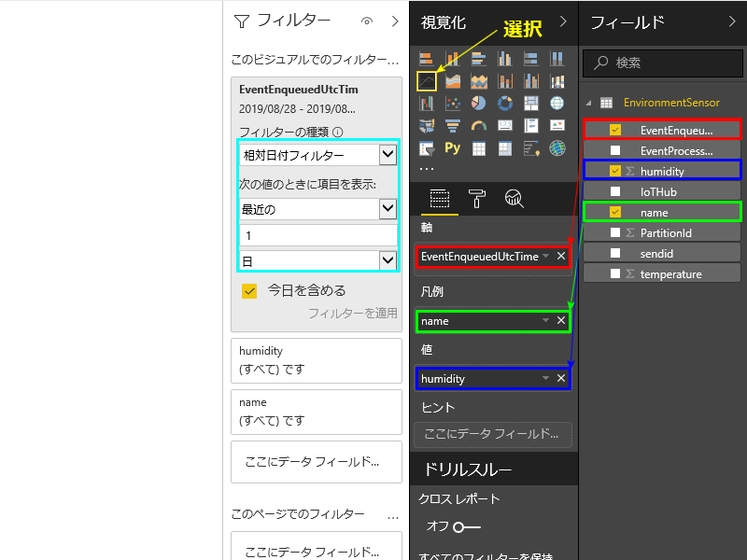Select the scatter chart visual
This screenshot has width=747, height=560.
(x=453, y=104)
